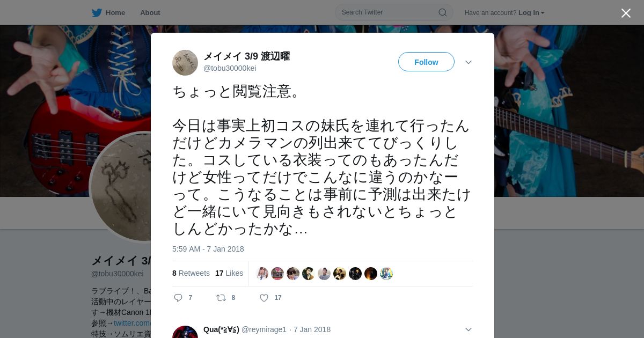Viewport: 644px width, 338px height.
Task: Click the Twitter bird Home icon
Action: click(x=97, y=13)
